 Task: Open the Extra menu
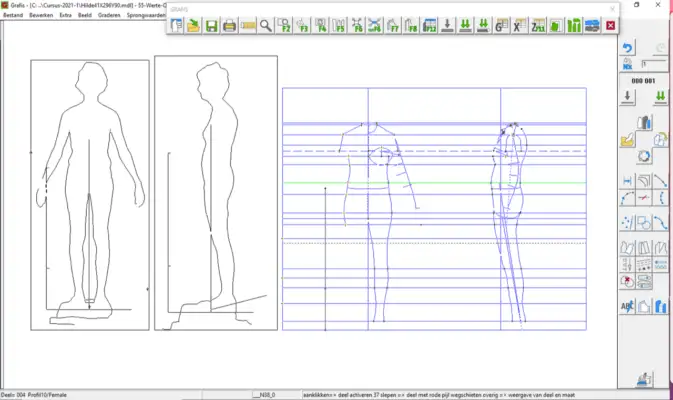(65, 15)
